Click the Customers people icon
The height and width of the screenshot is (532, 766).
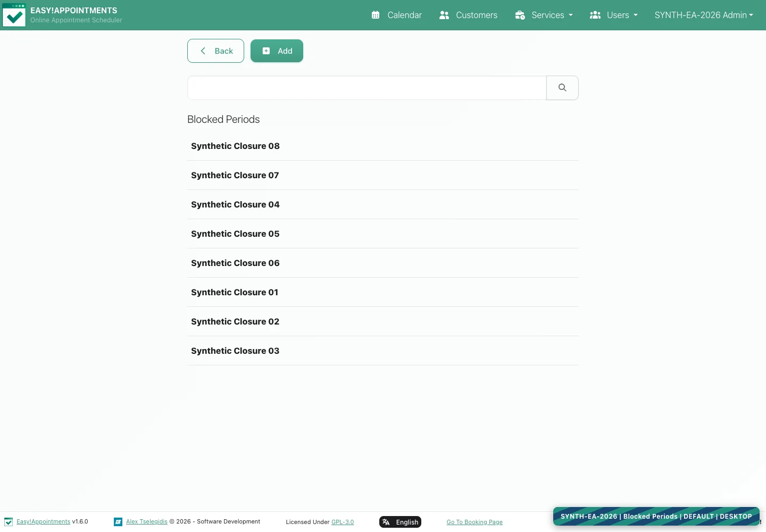point(444,15)
